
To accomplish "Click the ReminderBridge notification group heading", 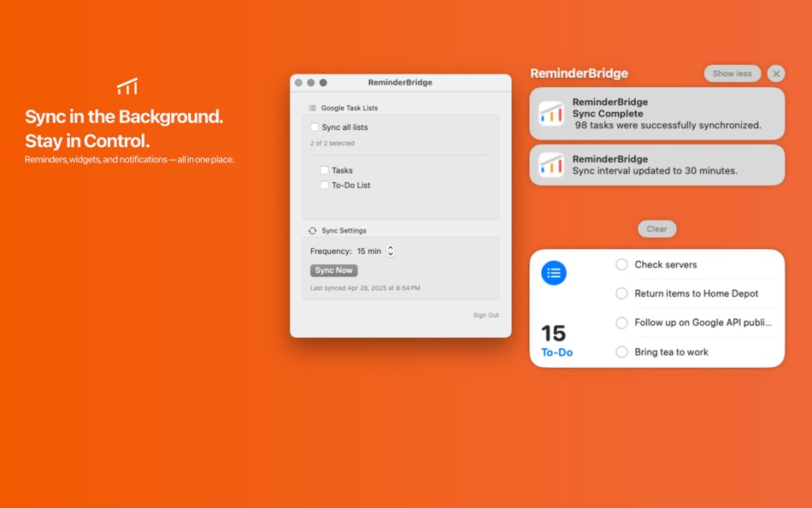I will 579,74.
